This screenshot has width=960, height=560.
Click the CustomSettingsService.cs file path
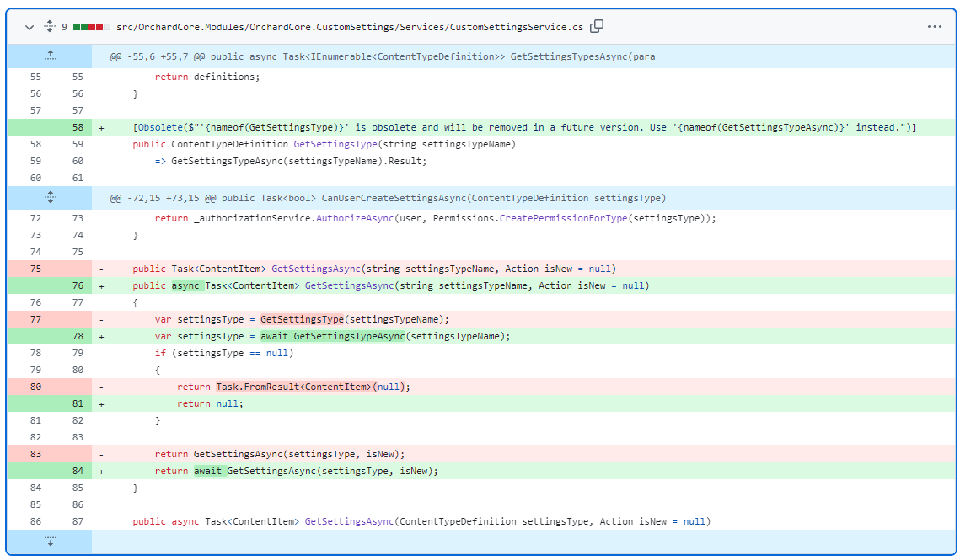click(350, 27)
